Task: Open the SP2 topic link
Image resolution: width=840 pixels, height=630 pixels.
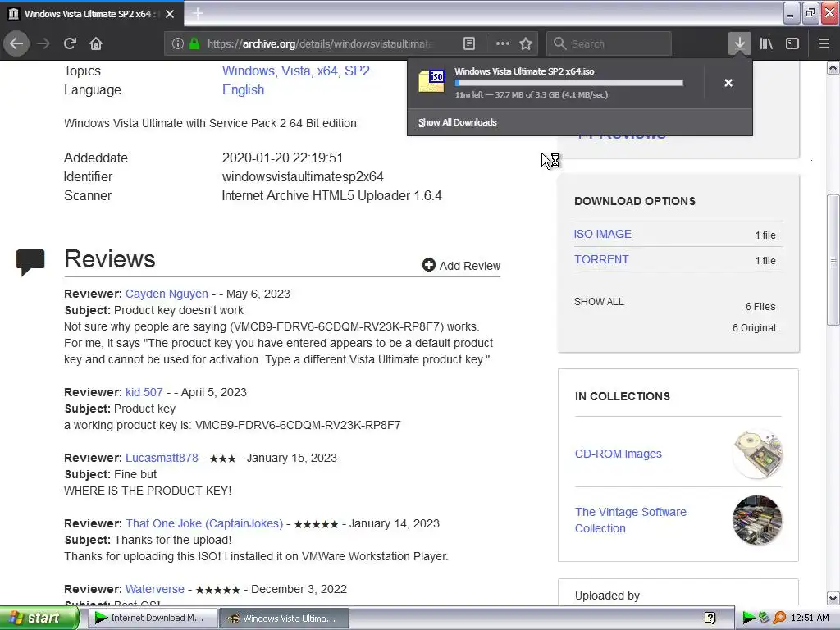Action: pos(357,71)
